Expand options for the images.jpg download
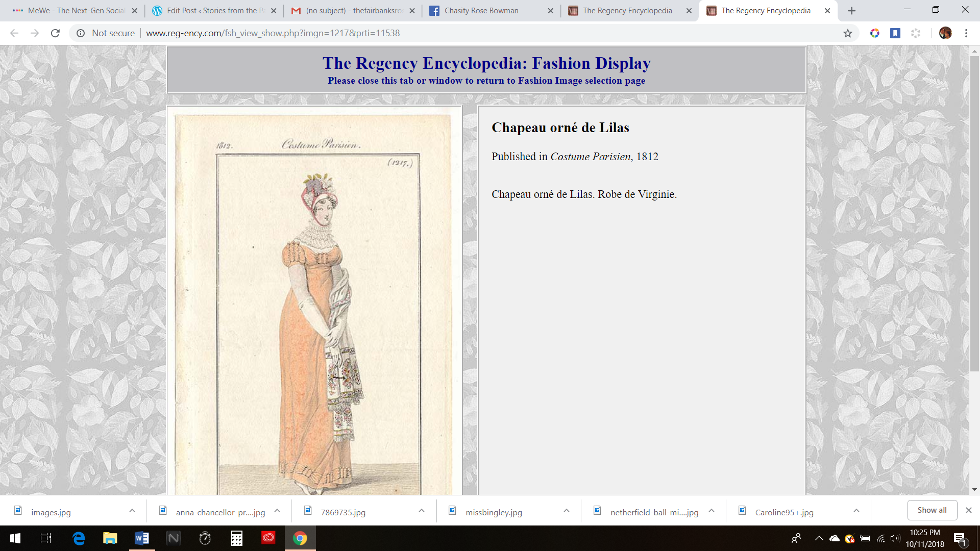This screenshot has width=980, height=551. [132, 511]
